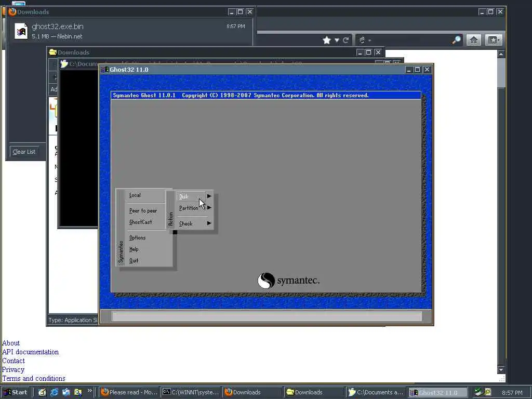Click the Ghost32 11.0 title bar icon
Viewport: 532px width, 399px height.
click(x=105, y=70)
